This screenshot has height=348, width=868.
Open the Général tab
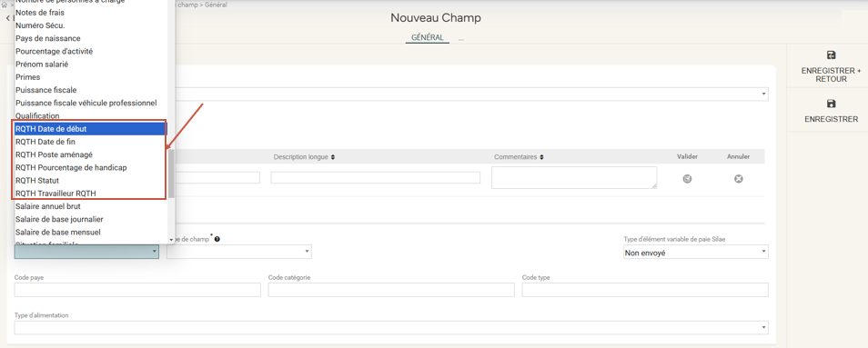(427, 38)
